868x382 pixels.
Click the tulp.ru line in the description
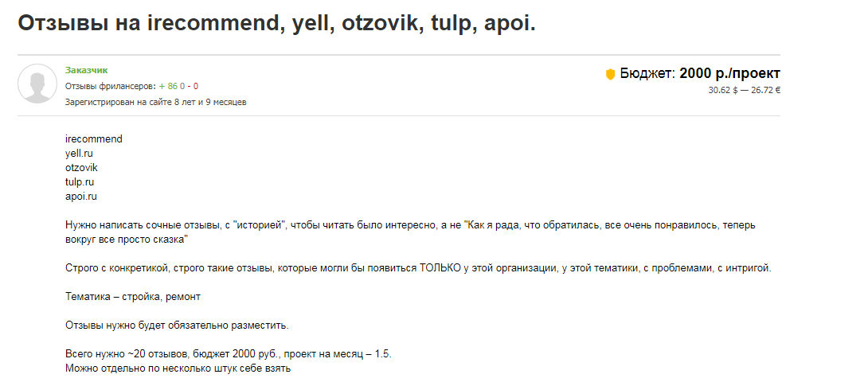tap(80, 182)
